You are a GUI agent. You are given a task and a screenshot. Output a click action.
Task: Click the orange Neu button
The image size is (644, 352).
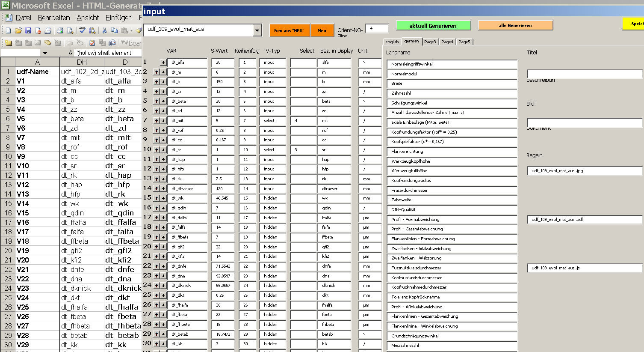click(x=322, y=30)
